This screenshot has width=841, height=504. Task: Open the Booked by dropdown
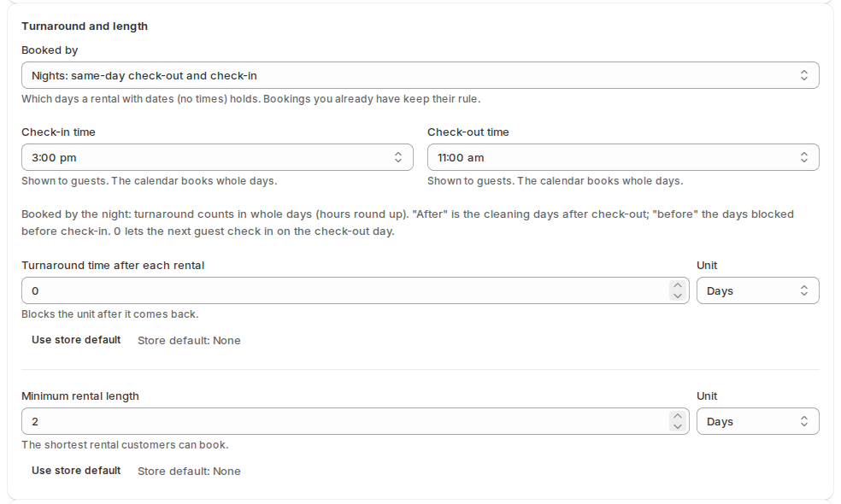(420, 75)
